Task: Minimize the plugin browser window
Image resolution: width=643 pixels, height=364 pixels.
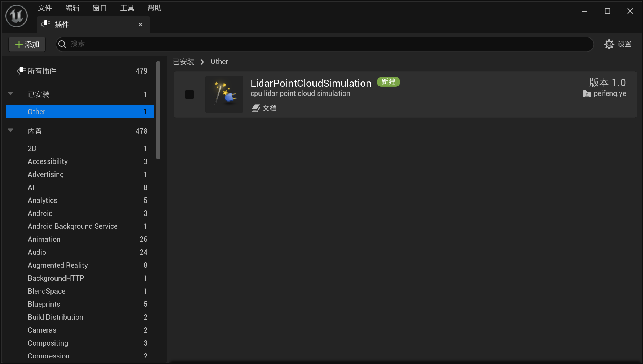Action: (x=585, y=11)
